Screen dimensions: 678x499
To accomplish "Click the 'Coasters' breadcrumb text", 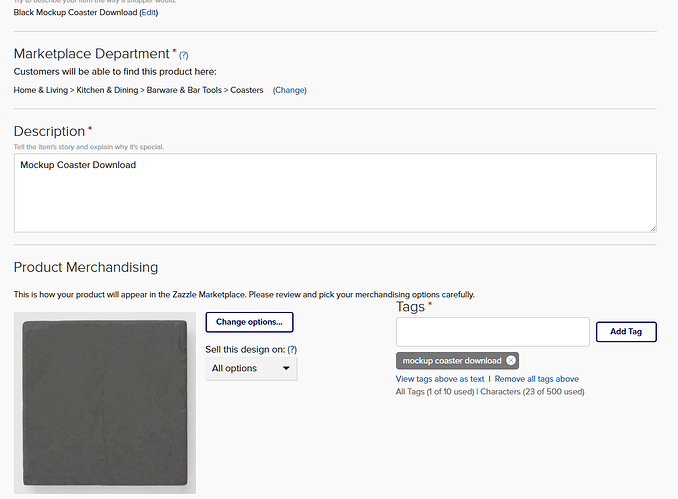I will tap(246, 90).
